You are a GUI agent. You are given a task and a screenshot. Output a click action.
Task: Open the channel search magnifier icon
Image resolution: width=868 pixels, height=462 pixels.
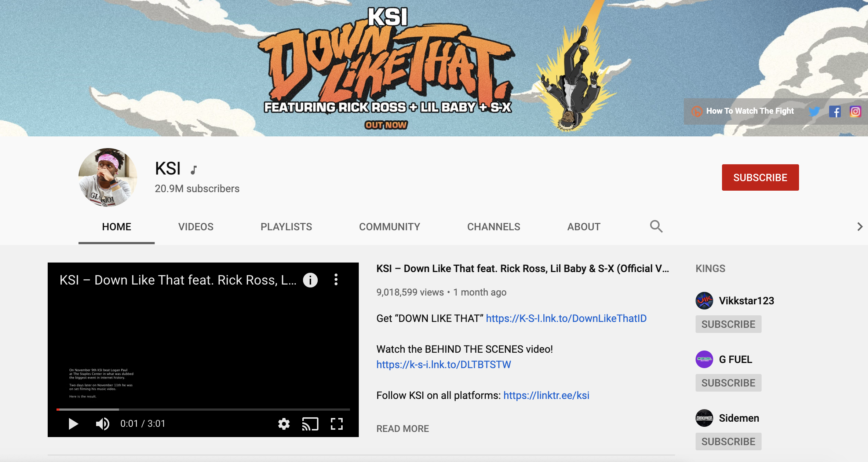(656, 226)
